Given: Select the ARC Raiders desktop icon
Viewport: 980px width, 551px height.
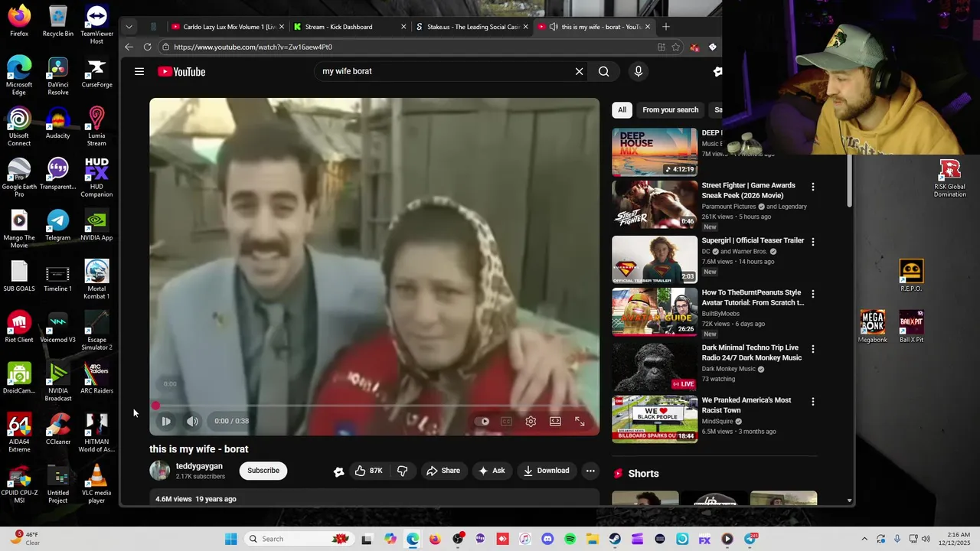Looking at the screenshot, I should tap(96, 379).
